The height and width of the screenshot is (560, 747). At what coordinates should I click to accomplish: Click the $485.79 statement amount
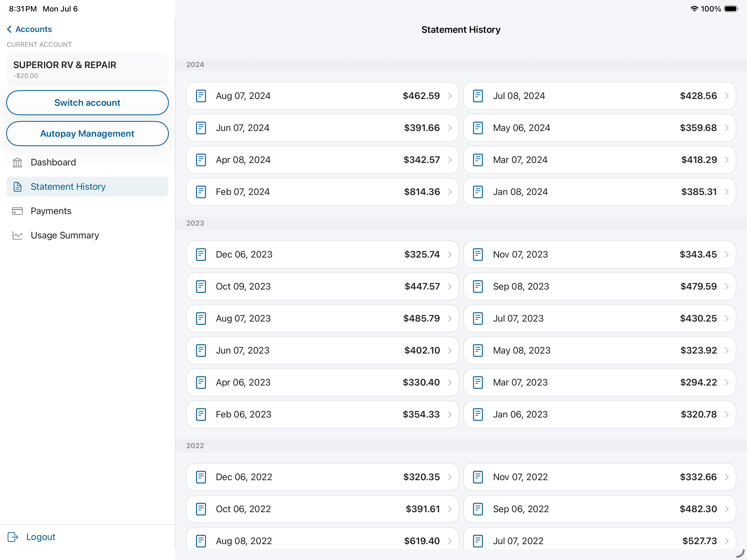(x=421, y=319)
